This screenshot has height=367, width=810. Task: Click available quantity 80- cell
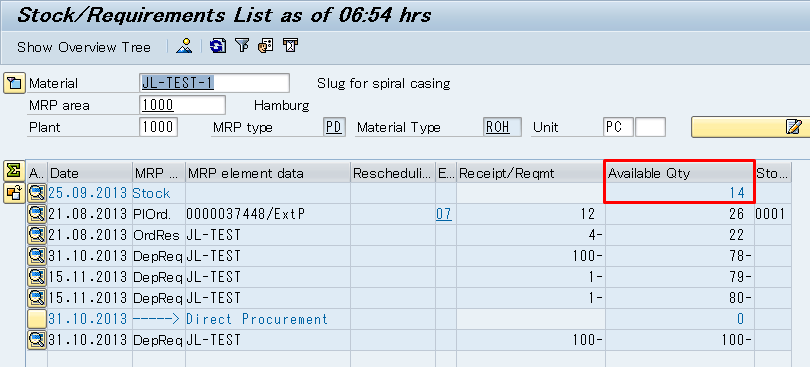[680, 298]
